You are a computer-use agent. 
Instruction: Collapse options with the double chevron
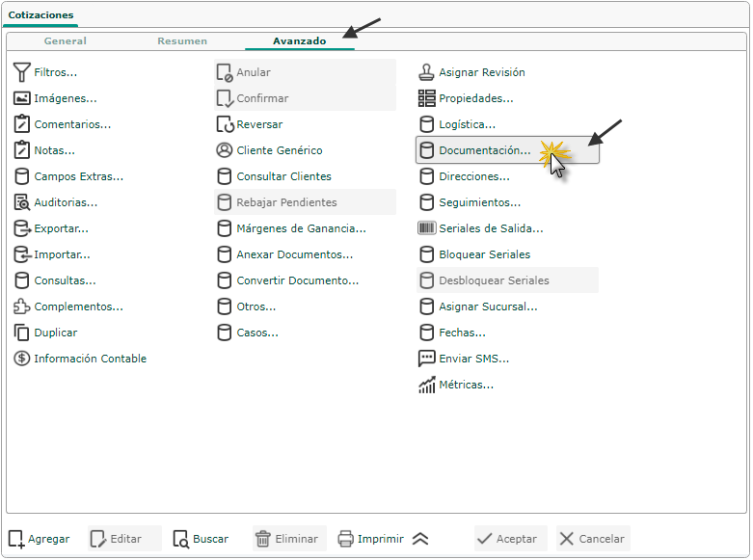click(420, 539)
